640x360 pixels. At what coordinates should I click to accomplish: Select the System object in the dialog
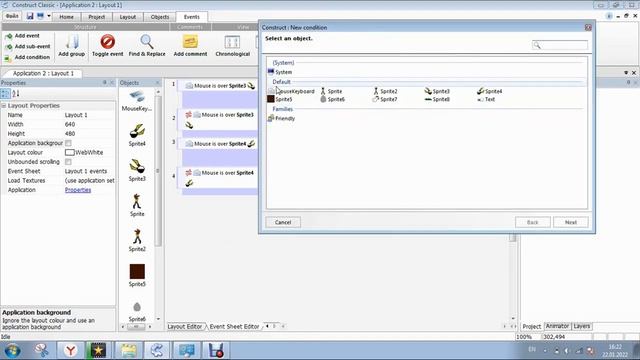[280, 72]
